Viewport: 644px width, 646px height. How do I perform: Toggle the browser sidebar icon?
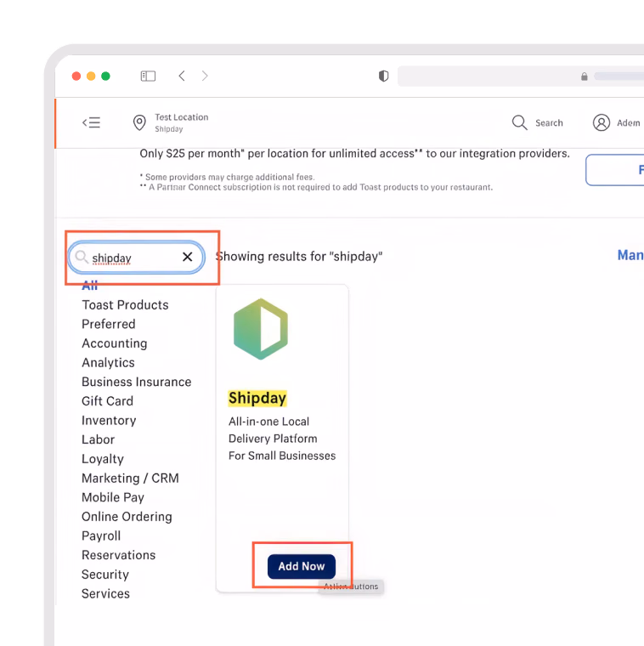[x=148, y=76]
